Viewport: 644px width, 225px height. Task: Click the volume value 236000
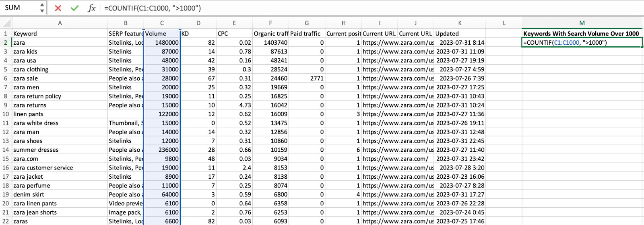pos(162,150)
